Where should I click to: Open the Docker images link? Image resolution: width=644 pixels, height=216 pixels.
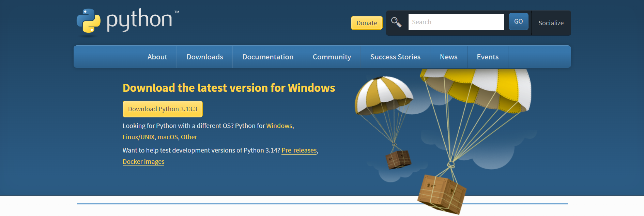[x=143, y=162]
